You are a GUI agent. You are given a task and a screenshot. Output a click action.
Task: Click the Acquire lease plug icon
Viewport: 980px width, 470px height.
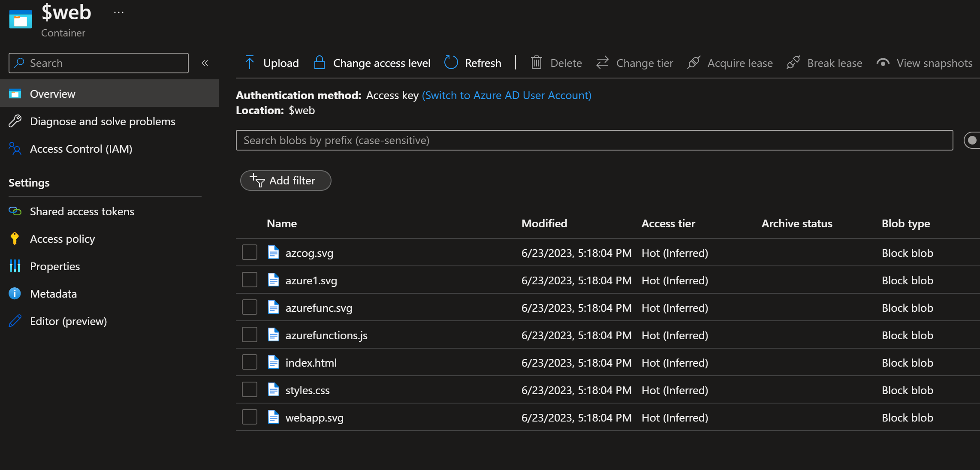(694, 63)
